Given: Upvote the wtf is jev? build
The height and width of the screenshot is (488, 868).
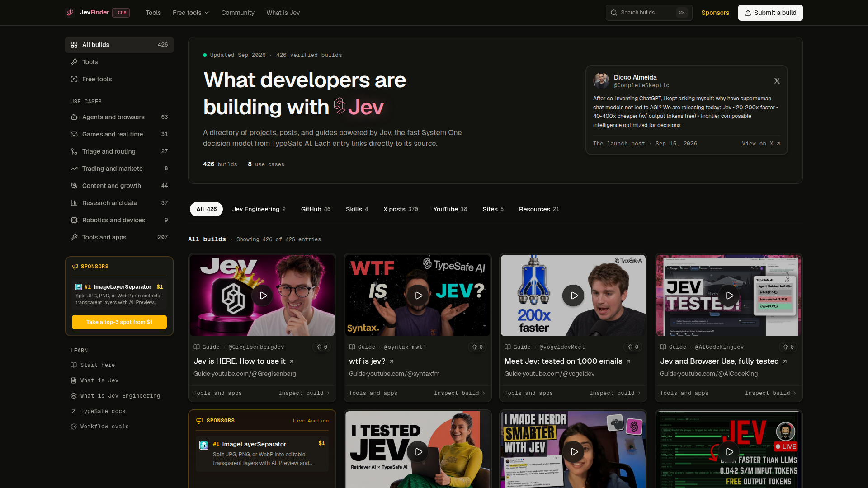Looking at the screenshot, I should click(477, 347).
